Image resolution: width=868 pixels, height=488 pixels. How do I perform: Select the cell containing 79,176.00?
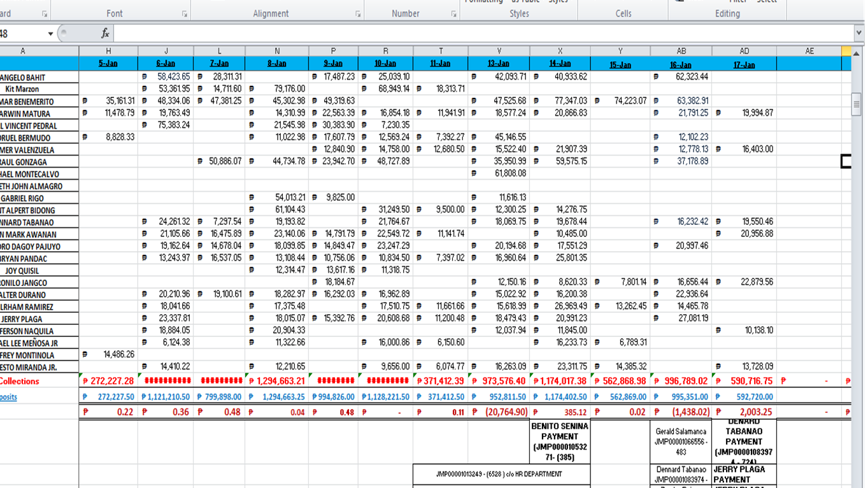pyautogui.click(x=277, y=89)
